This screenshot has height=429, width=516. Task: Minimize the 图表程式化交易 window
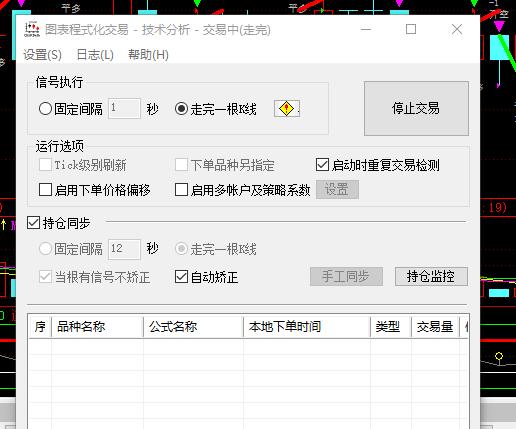366,29
